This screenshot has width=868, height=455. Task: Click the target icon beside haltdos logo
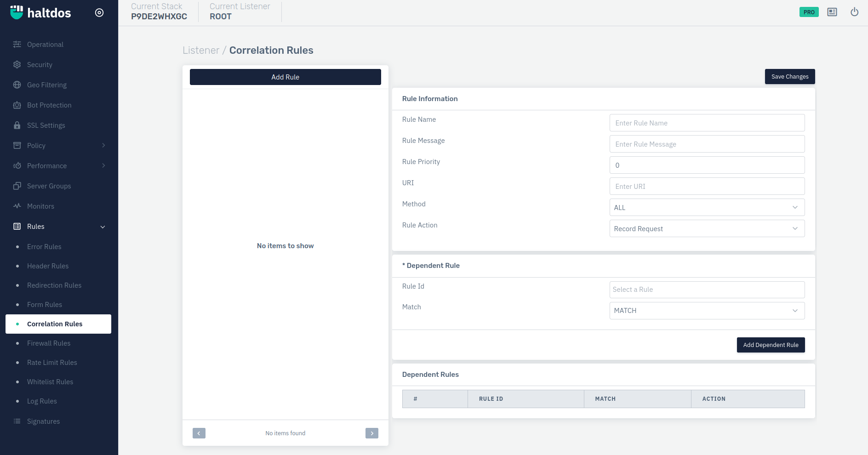99,13
